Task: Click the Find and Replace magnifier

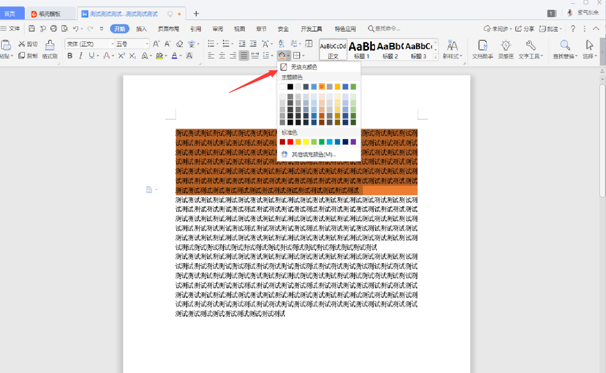Action: 565,49
